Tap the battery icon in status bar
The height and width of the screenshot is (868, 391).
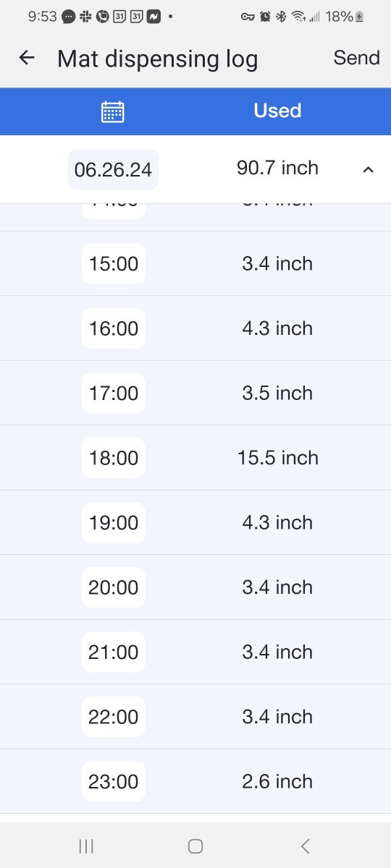point(361,16)
